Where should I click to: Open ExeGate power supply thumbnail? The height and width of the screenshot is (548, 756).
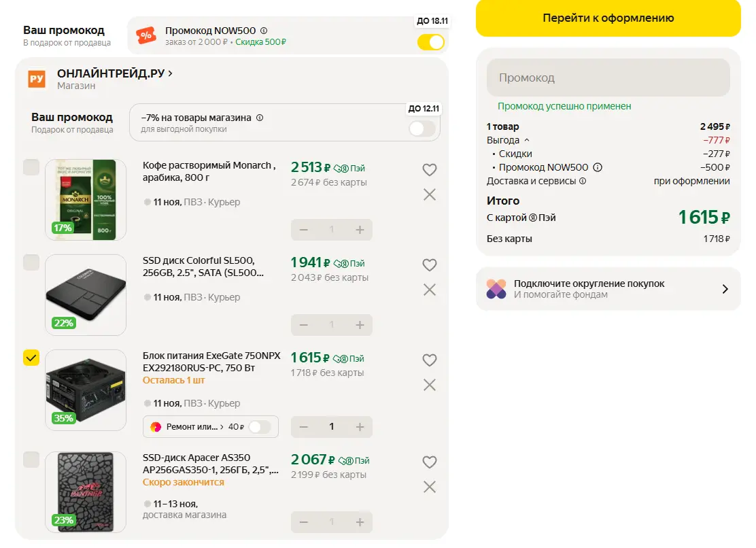pyautogui.click(x=86, y=390)
